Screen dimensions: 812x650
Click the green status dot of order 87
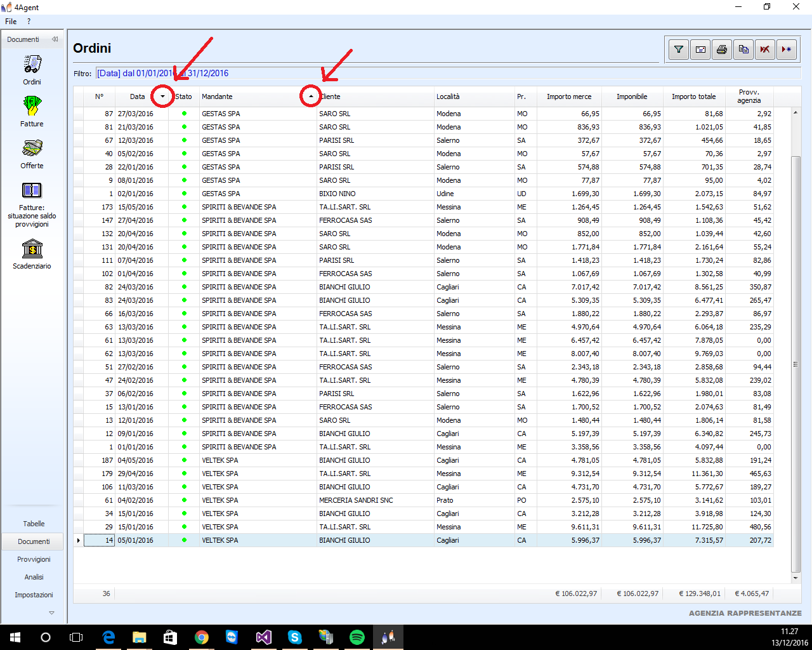click(x=184, y=114)
